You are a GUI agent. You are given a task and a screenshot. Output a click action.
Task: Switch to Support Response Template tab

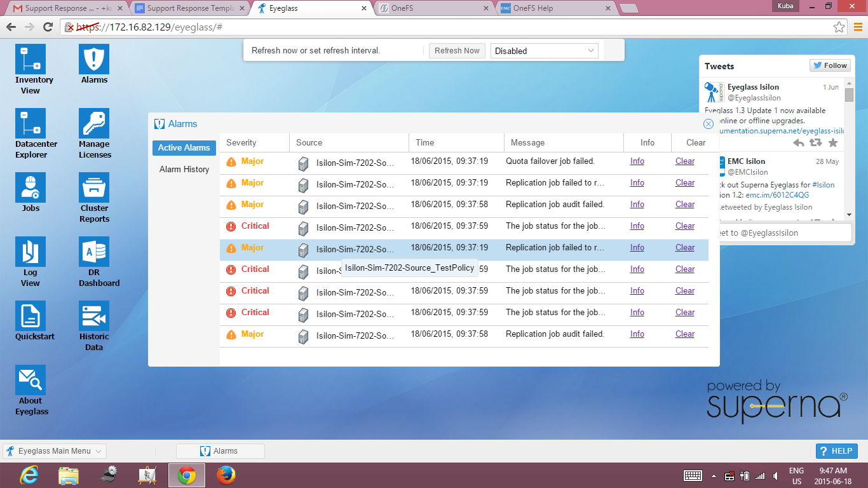tap(189, 8)
